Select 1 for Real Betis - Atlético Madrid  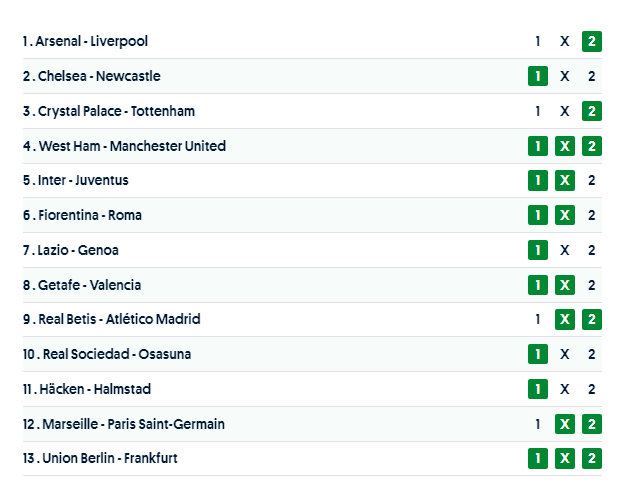537,320
